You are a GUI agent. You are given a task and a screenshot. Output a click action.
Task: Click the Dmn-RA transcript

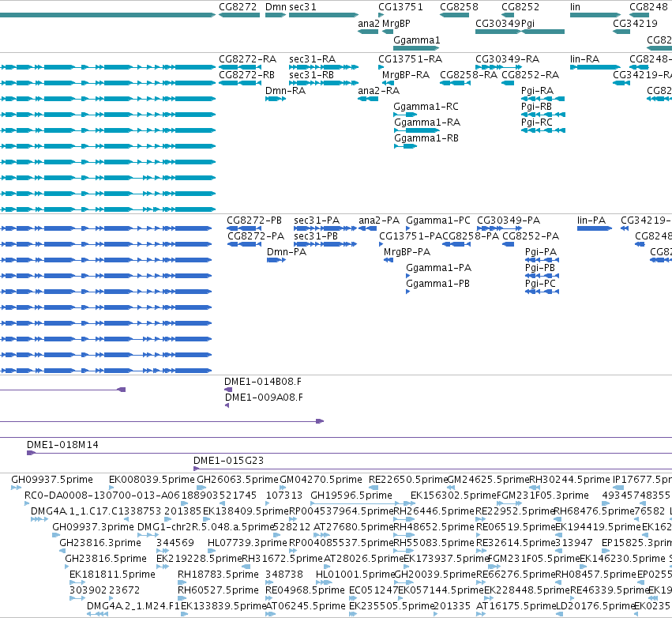276,99
